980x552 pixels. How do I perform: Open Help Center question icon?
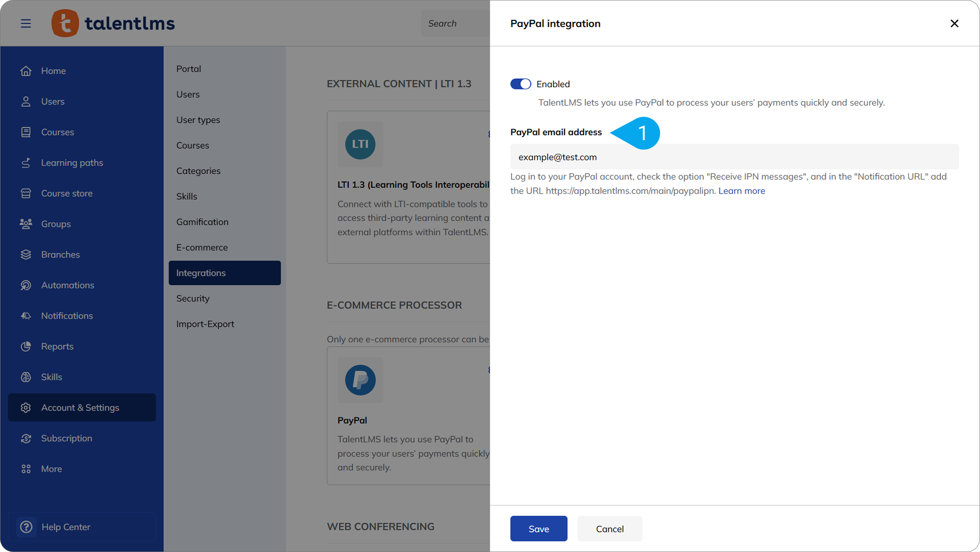tap(26, 527)
